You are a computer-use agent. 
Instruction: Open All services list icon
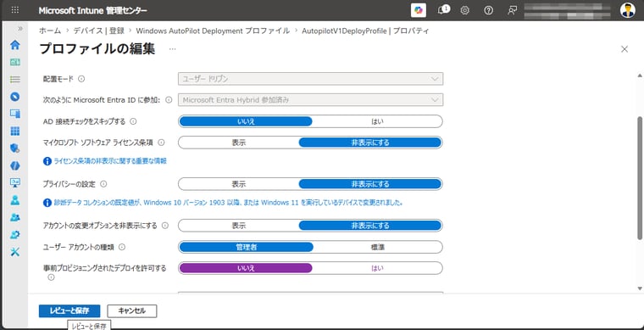pos(15,80)
